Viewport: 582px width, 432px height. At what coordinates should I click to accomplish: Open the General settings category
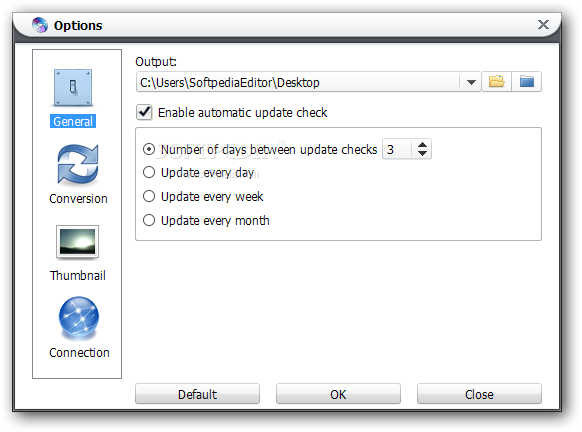point(73,98)
